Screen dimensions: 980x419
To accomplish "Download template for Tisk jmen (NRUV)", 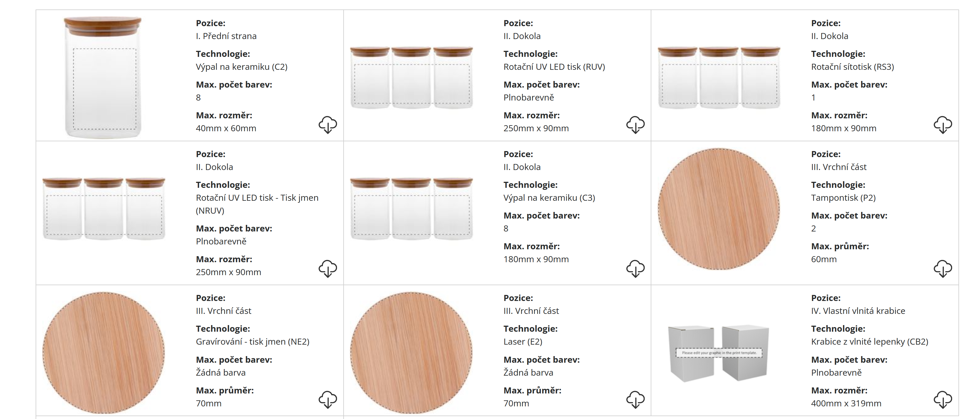I will [328, 269].
